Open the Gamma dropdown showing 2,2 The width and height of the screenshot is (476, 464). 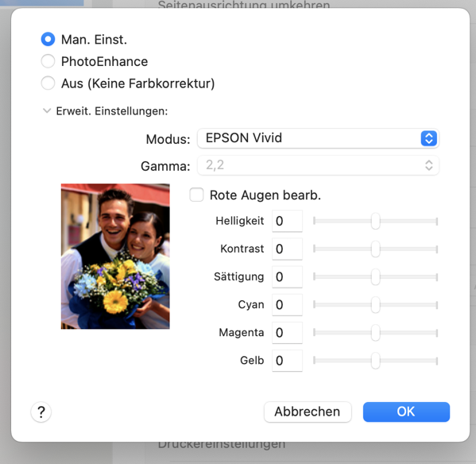[318, 165]
